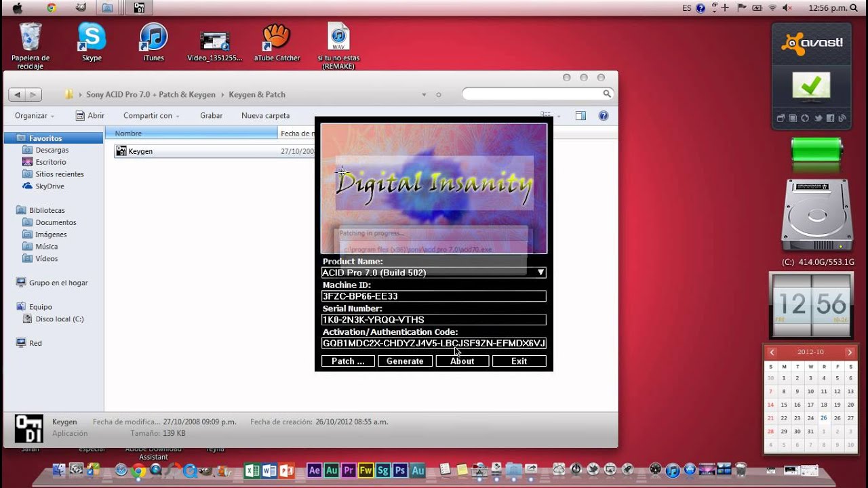This screenshot has width=868, height=488.
Task: Go to previous month in calendar gadget
Action: coord(772,352)
